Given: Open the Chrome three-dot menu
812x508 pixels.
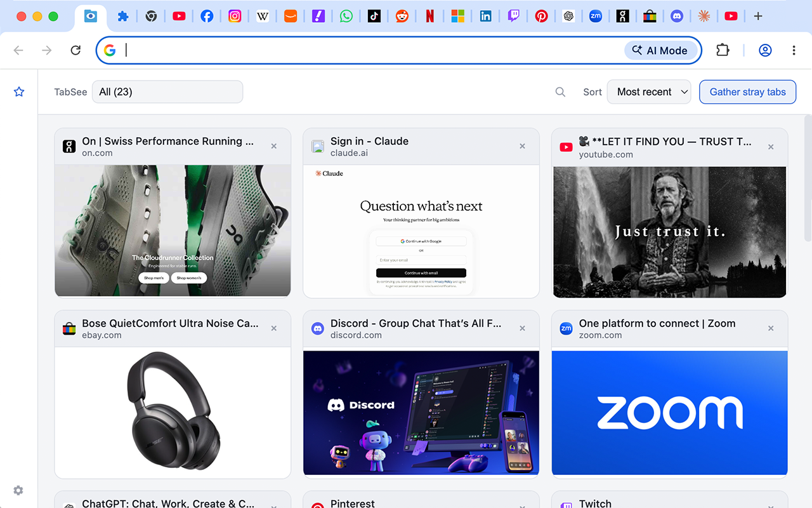Looking at the screenshot, I should 794,50.
